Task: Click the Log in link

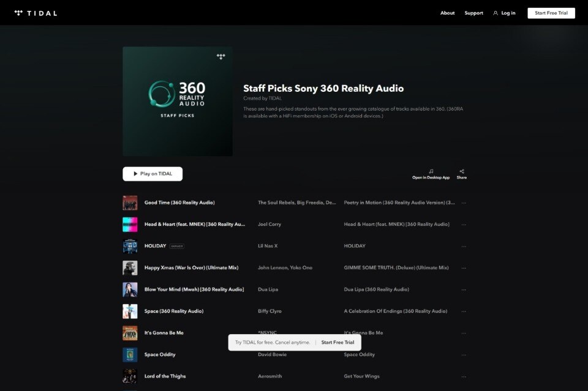Action: 504,13
